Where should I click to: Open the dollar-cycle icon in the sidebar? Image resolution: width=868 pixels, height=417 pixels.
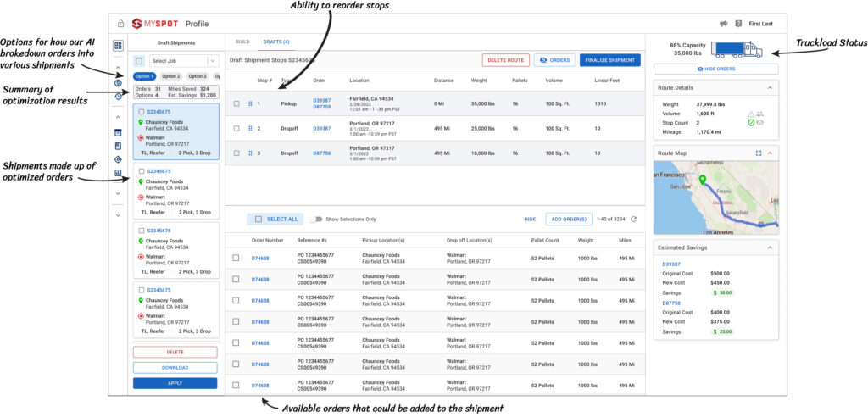118,83
